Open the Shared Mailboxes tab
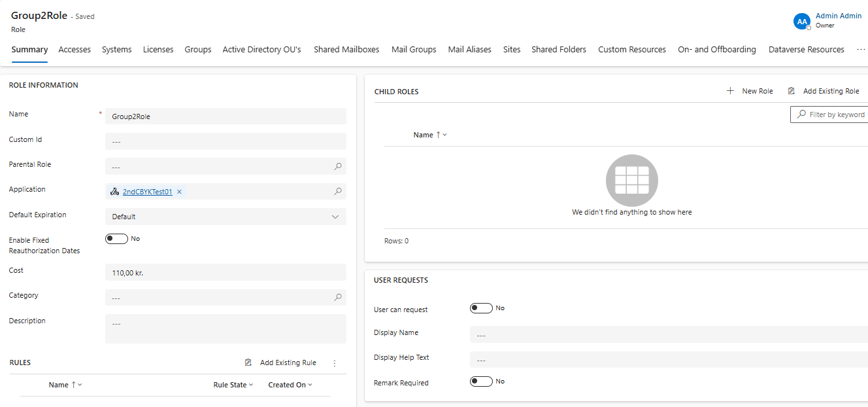The image size is (868, 407). (x=346, y=50)
